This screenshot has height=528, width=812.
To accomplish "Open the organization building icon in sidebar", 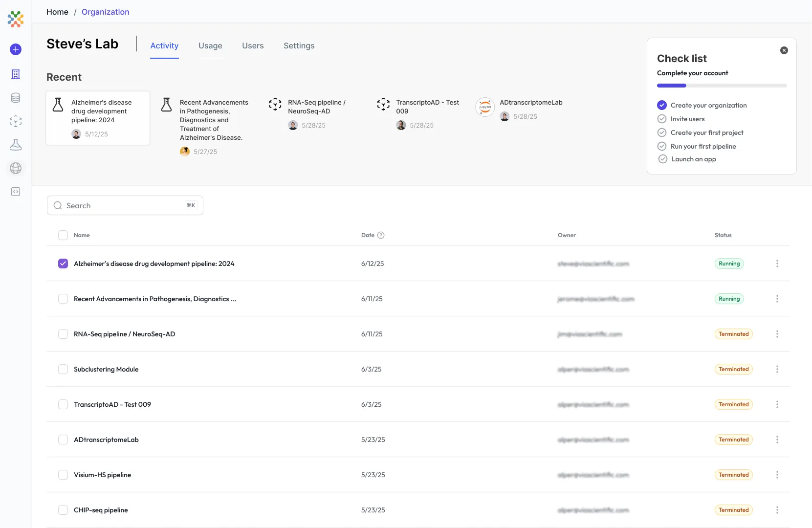I will coord(16,74).
